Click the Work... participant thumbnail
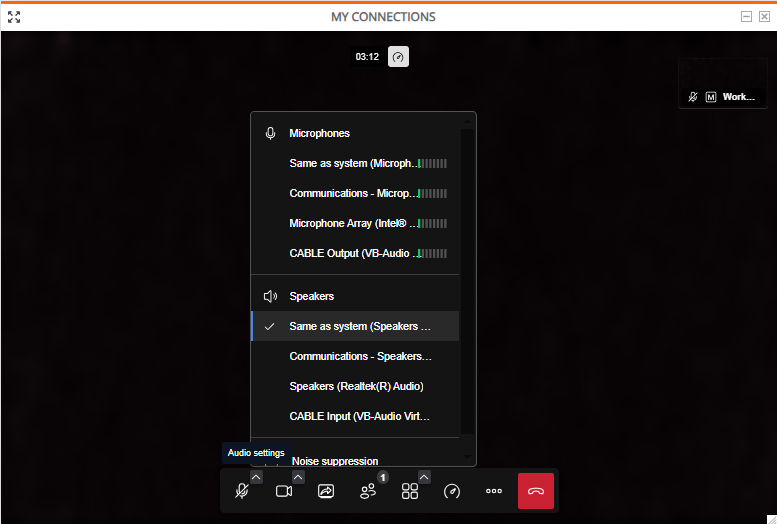Image resolution: width=777 pixels, height=524 pixels. tap(722, 83)
